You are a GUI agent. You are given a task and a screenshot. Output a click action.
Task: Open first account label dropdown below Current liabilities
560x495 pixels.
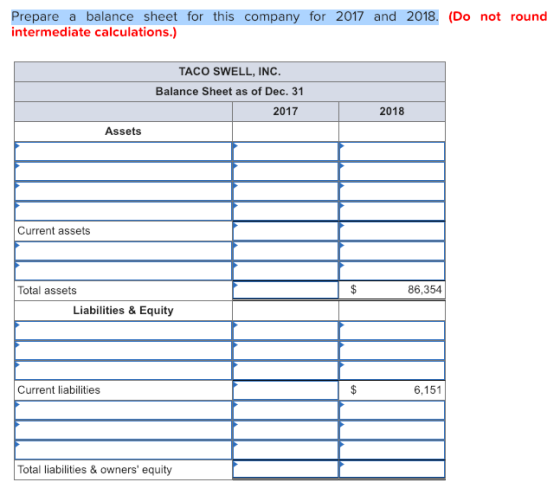(x=123, y=410)
